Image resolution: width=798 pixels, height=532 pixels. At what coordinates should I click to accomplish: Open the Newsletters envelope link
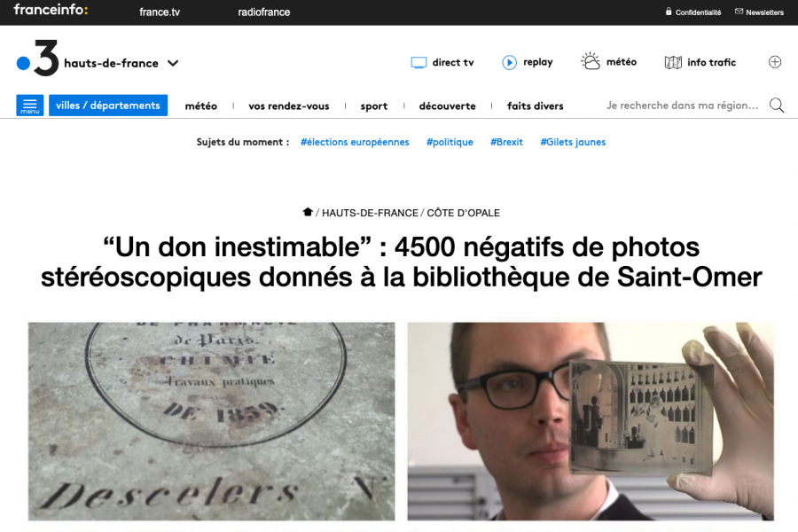pos(759,12)
